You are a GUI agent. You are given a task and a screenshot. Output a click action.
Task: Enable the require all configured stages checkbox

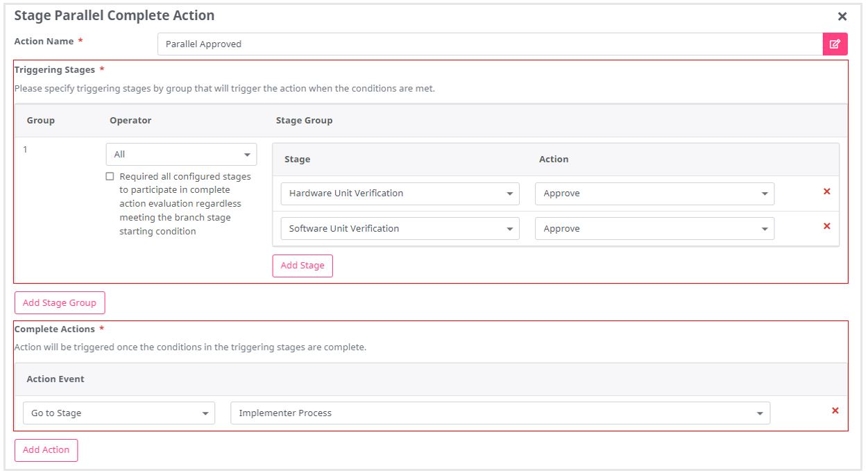click(x=110, y=177)
